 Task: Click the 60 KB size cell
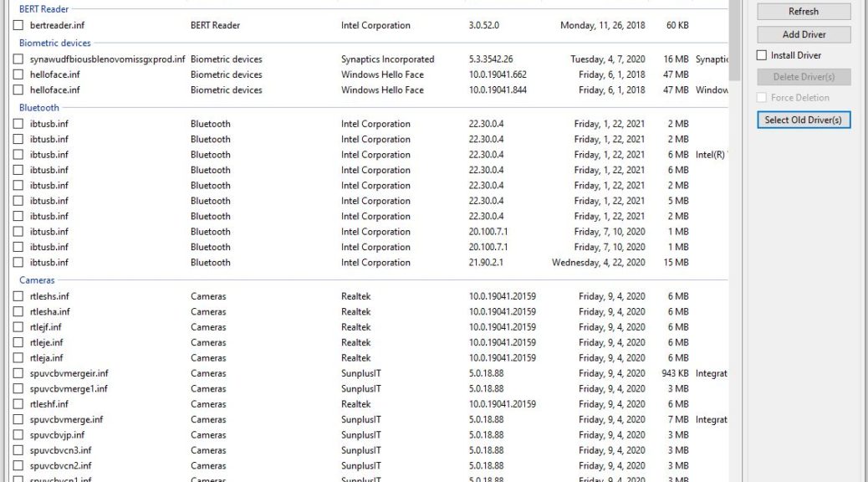tap(677, 25)
